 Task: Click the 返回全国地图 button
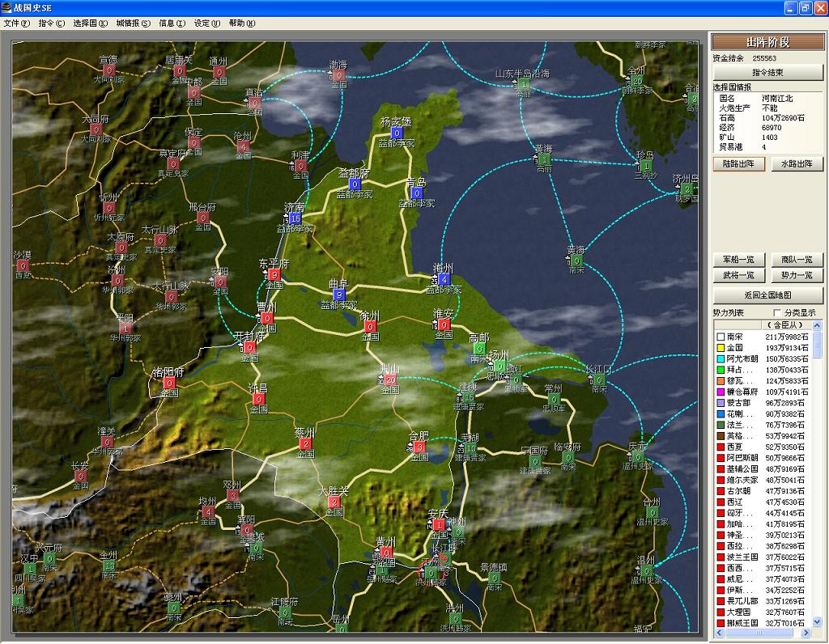(767, 295)
